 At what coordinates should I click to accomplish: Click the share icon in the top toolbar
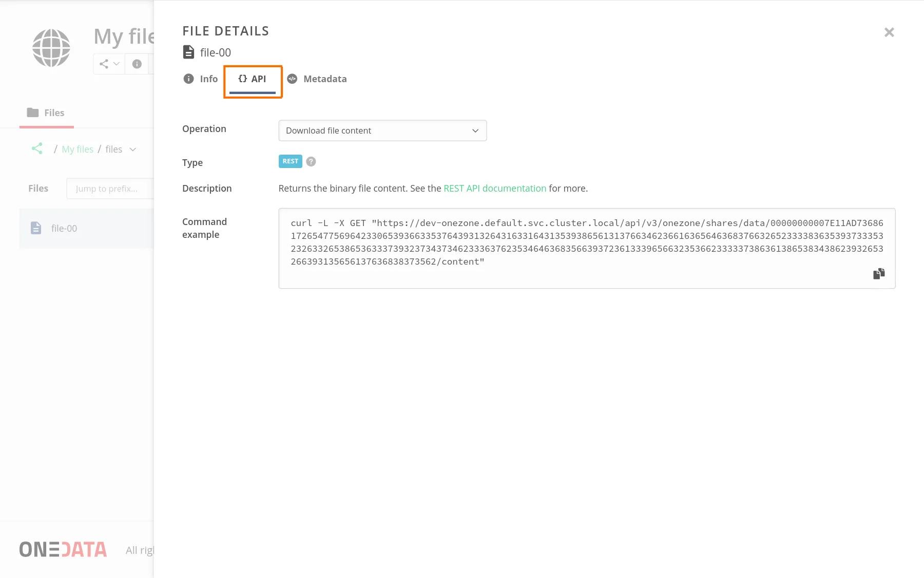coord(104,64)
